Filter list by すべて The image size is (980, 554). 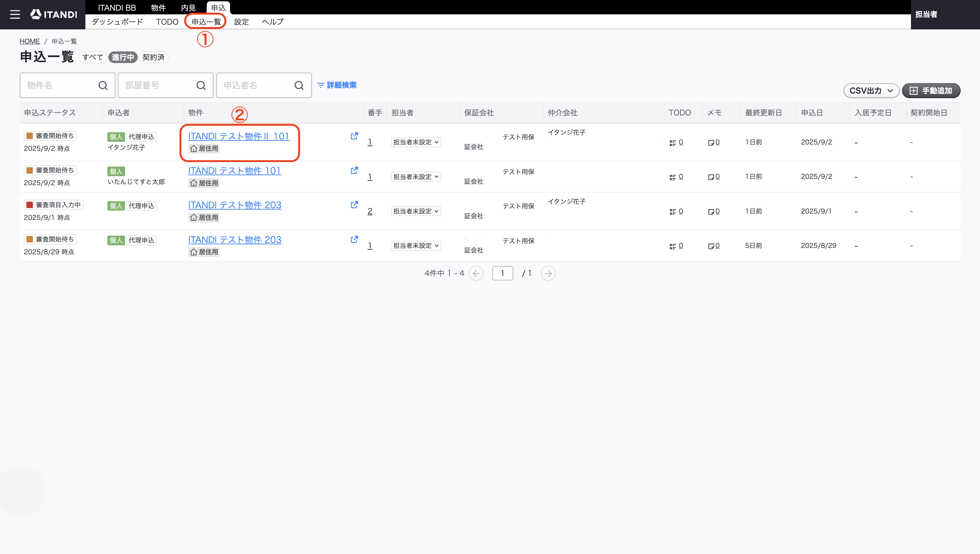(x=92, y=57)
